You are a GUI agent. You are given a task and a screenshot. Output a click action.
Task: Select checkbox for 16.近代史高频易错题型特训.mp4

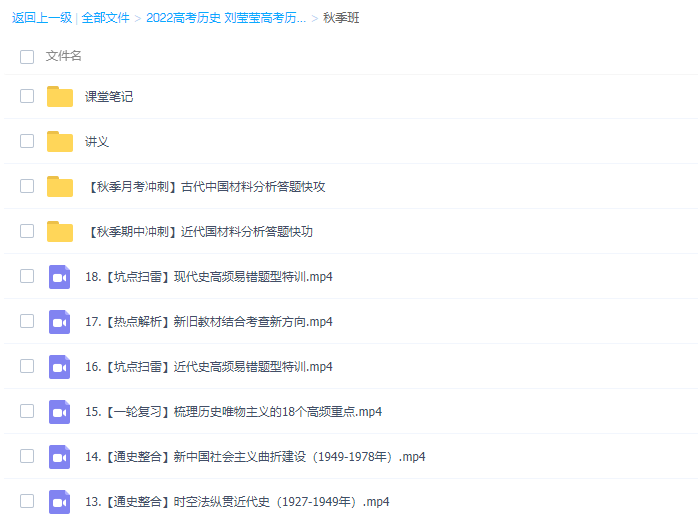(27, 367)
